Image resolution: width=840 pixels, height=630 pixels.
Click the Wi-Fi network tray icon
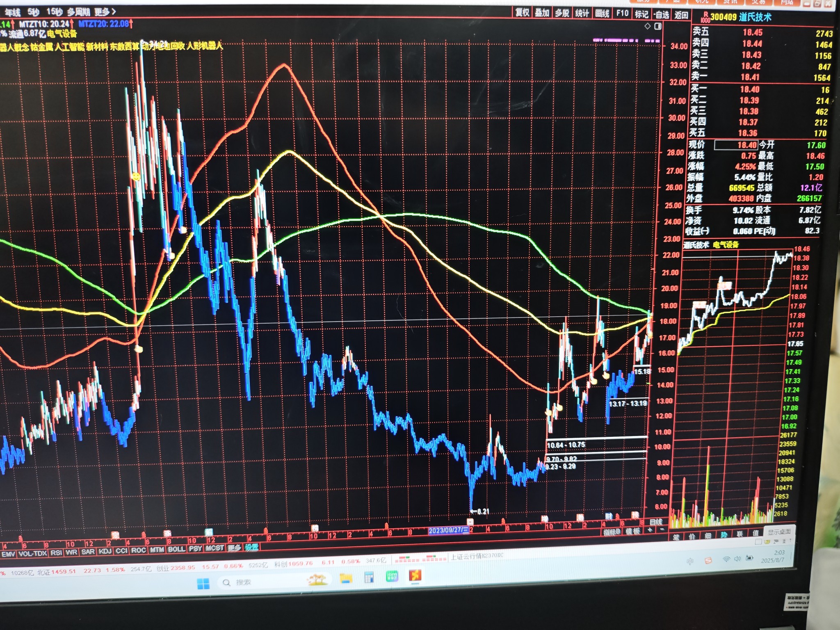point(726,559)
